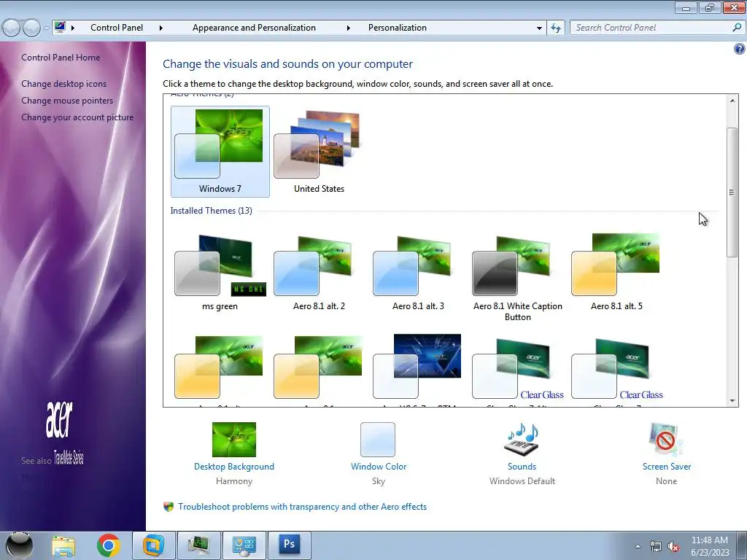747x560 pixels.
Task: Click the Sounds link
Action: click(522, 467)
